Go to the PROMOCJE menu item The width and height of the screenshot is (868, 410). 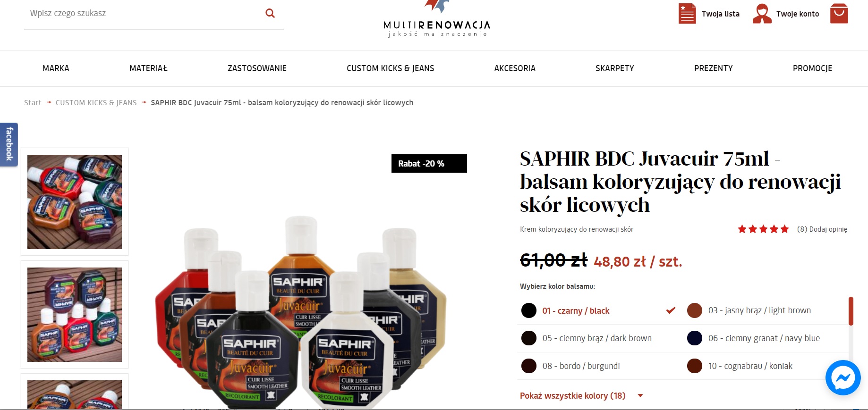coord(812,68)
